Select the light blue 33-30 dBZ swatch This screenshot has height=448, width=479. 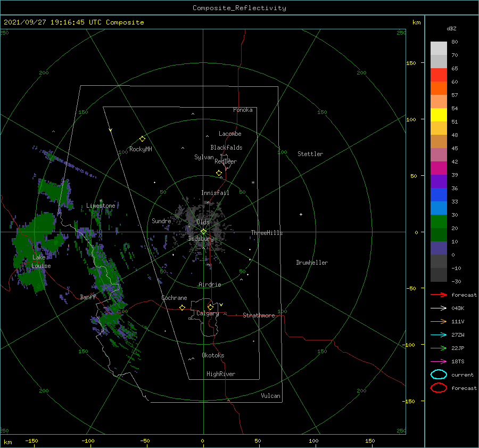pyautogui.click(x=439, y=208)
